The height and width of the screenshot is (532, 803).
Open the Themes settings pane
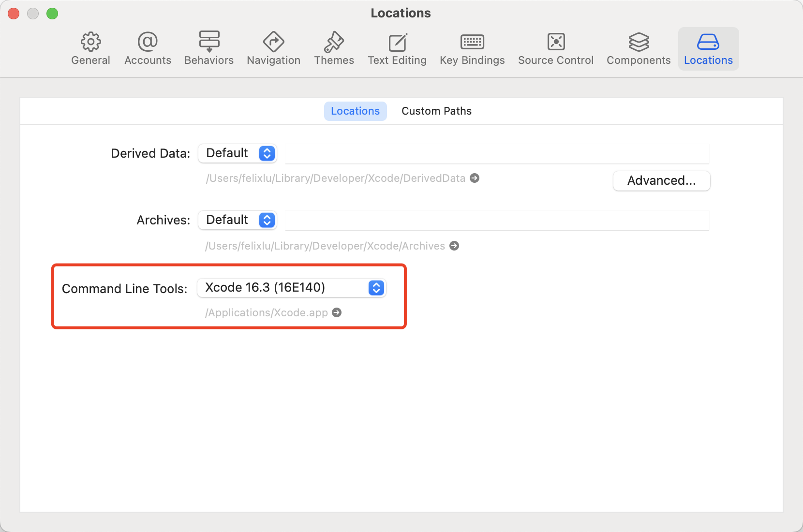click(334, 49)
